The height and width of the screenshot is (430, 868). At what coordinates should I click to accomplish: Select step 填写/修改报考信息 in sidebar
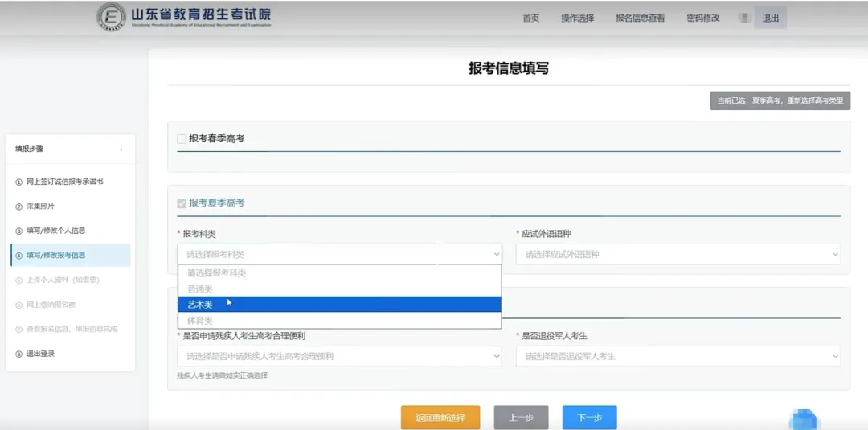click(70, 255)
